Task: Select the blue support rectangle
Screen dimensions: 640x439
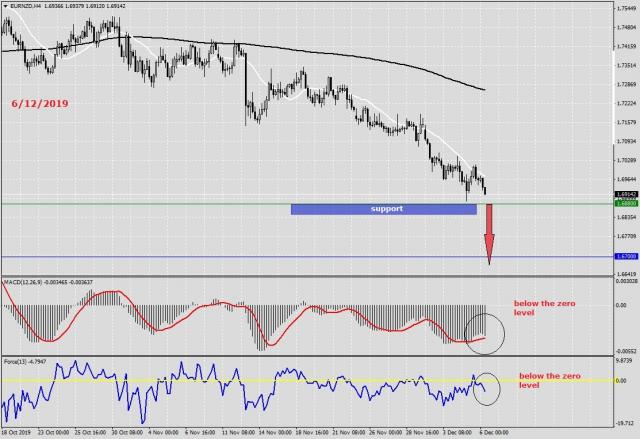Action: point(384,209)
